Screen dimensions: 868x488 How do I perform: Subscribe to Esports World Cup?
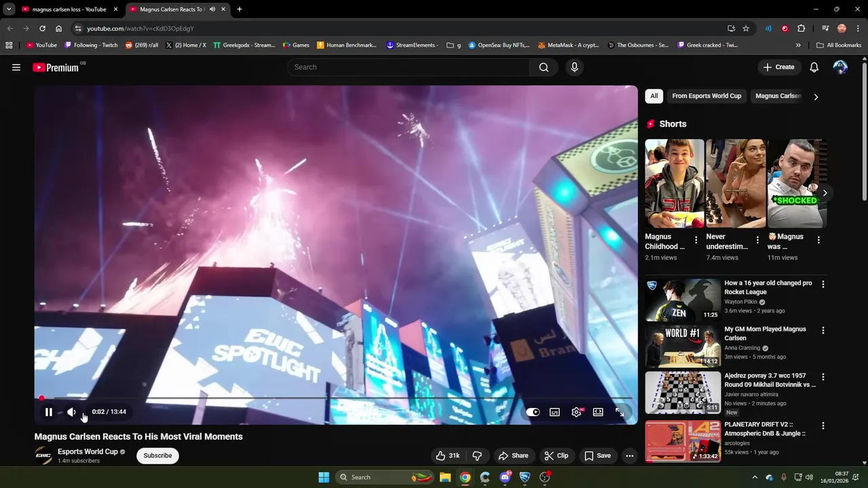[x=157, y=455]
